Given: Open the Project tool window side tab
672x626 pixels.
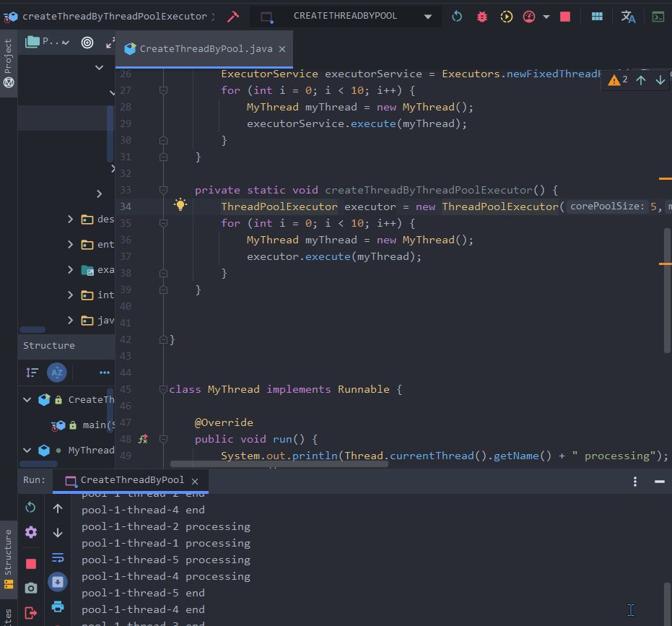Looking at the screenshot, I should (8, 63).
